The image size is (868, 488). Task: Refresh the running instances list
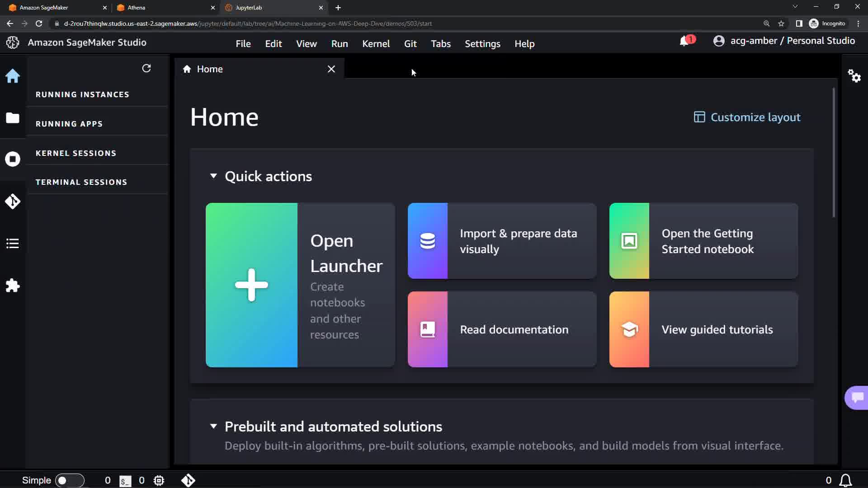146,68
